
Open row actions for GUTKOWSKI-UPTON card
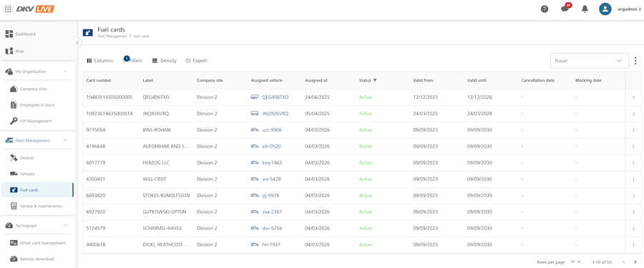click(x=633, y=212)
